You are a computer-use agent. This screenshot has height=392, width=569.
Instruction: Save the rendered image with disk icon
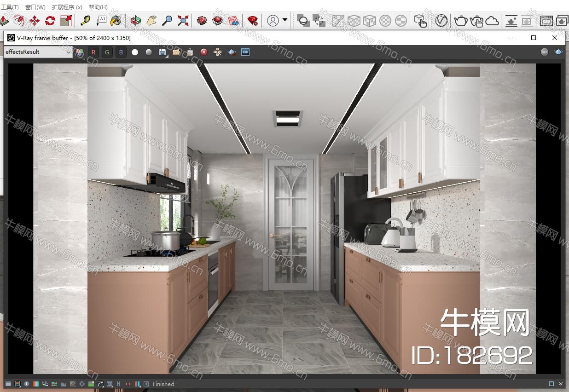pyautogui.click(x=163, y=52)
